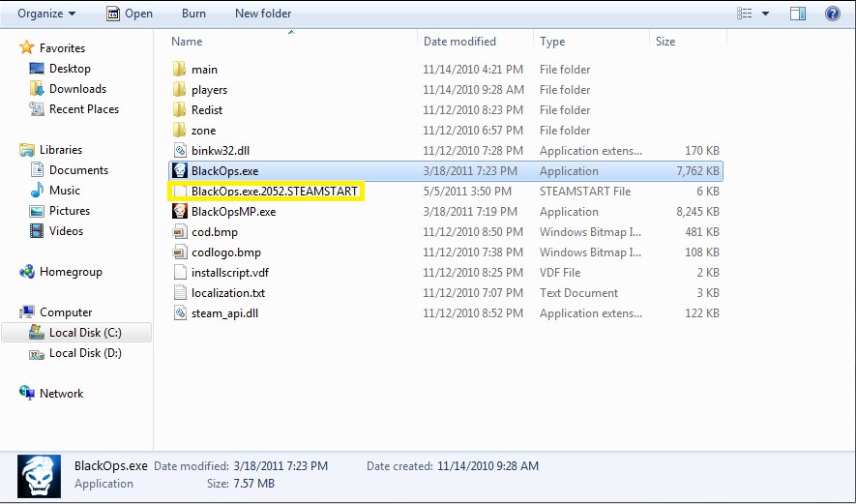This screenshot has width=856, height=504.
Task: Click the cod.bmp file icon
Action: (179, 232)
